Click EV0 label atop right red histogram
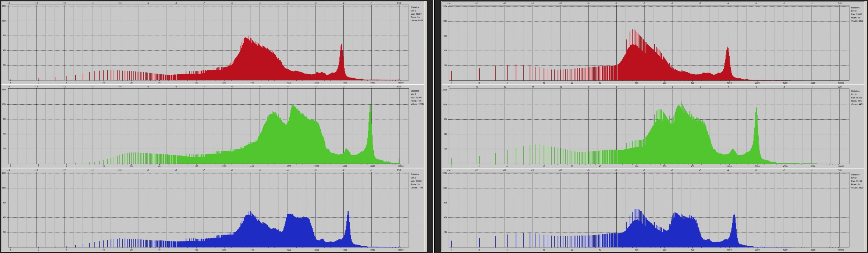The width and height of the screenshot is (868, 253). pyautogui.click(x=839, y=3)
